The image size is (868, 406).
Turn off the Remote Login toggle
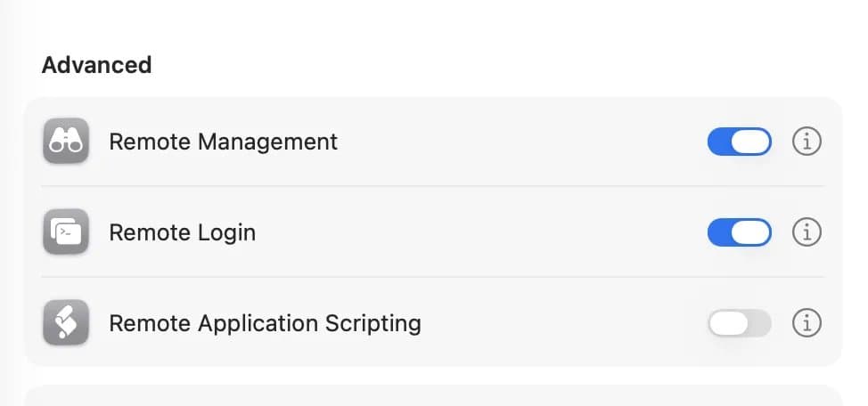(739, 231)
